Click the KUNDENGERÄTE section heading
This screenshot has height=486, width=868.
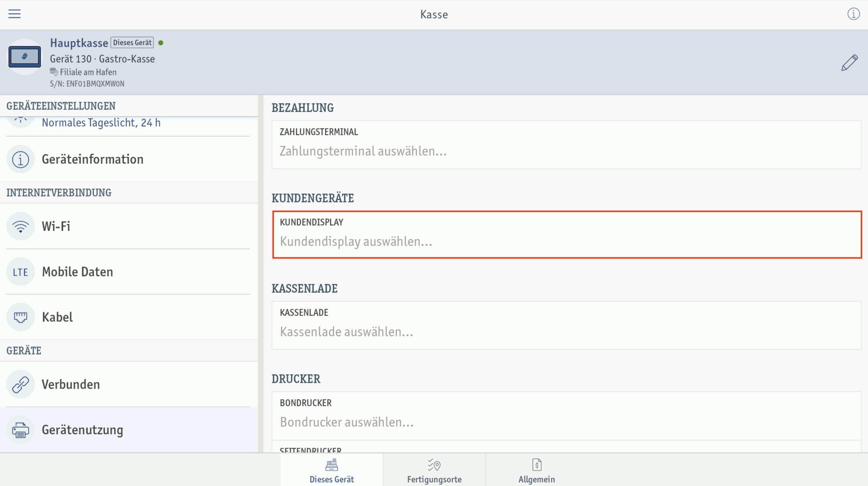tap(313, 198)
